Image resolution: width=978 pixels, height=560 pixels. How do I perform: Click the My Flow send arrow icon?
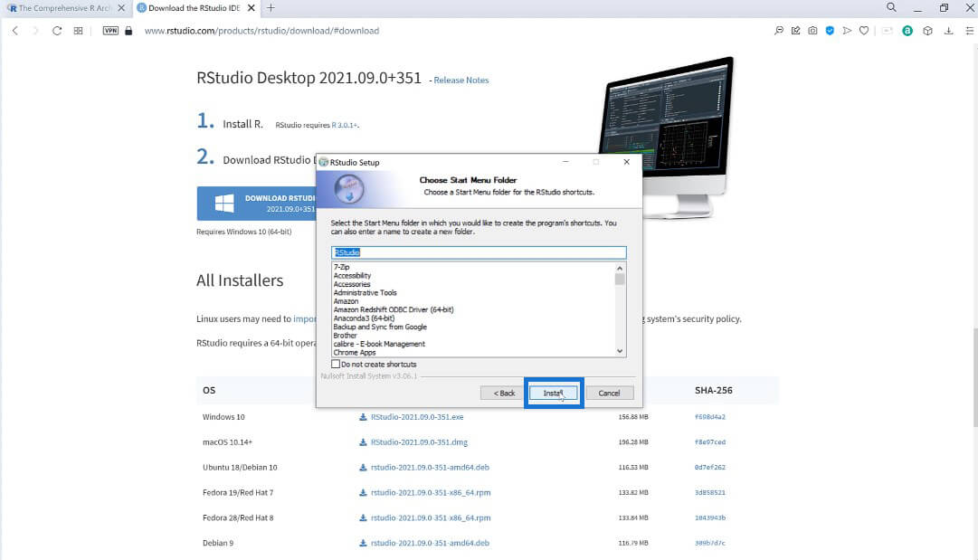pos(847,31)
